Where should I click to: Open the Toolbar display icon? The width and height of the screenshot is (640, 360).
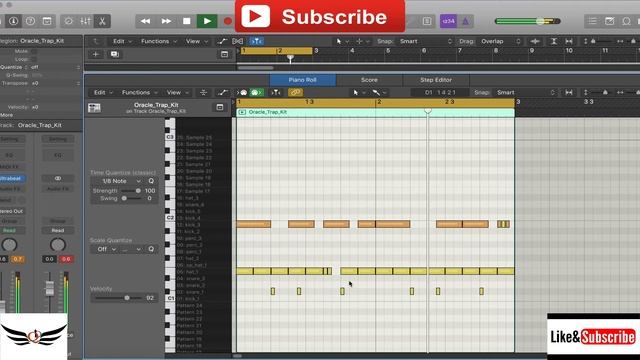[x=47, y=21]
